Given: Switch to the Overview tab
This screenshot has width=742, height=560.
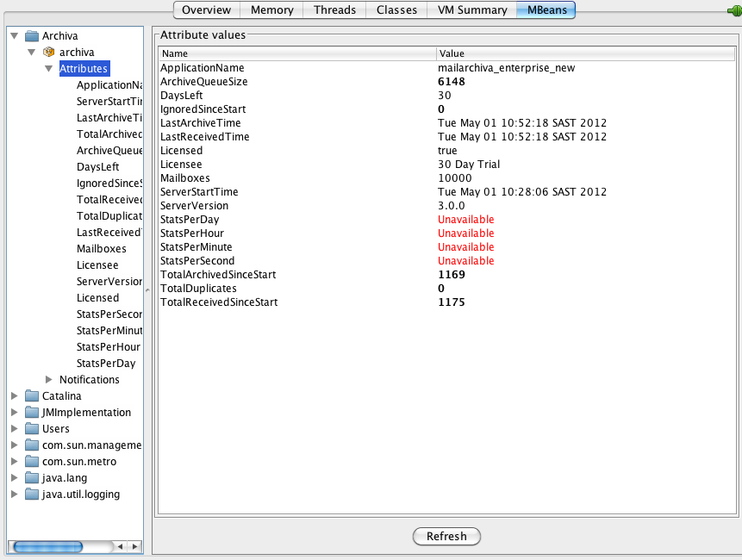Looking at the screenshot, I should click(207, 10).
